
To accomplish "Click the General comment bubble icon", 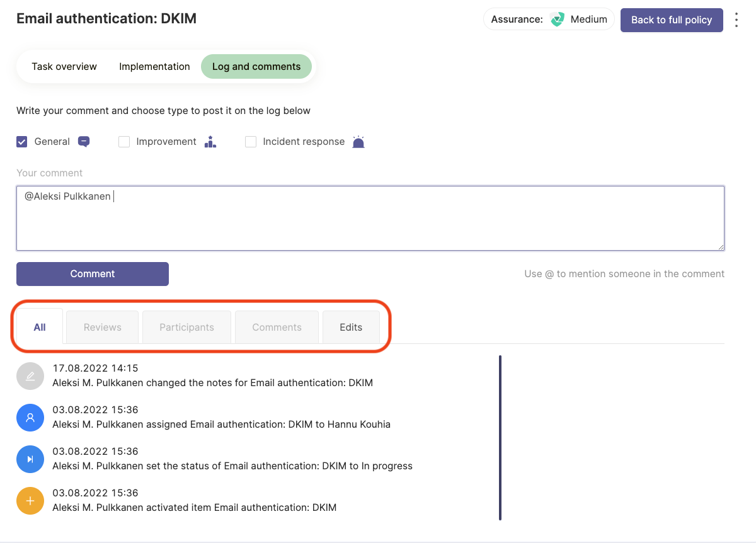I will point(84,142).
